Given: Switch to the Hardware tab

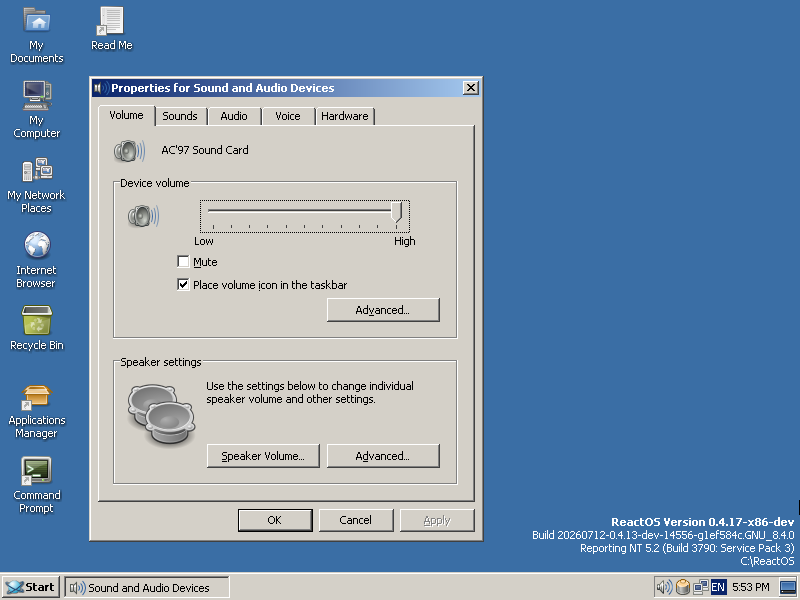Looking at the screenshot, I should point(345,116).
